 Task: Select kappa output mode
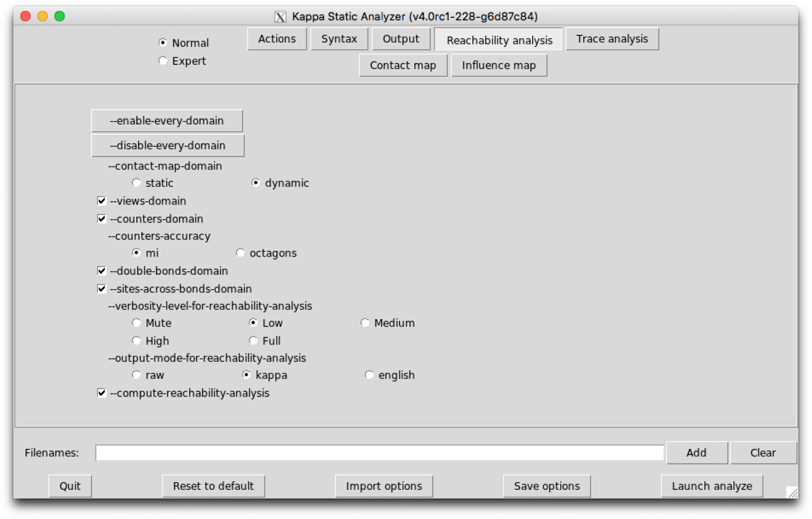pyautogui.click(x=247, y=375)
